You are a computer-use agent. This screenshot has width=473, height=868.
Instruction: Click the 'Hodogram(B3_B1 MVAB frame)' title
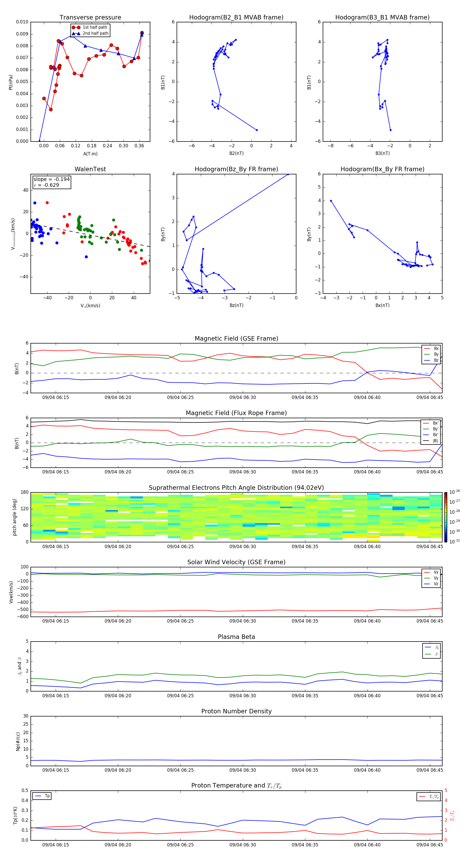(x=382, y=18)
